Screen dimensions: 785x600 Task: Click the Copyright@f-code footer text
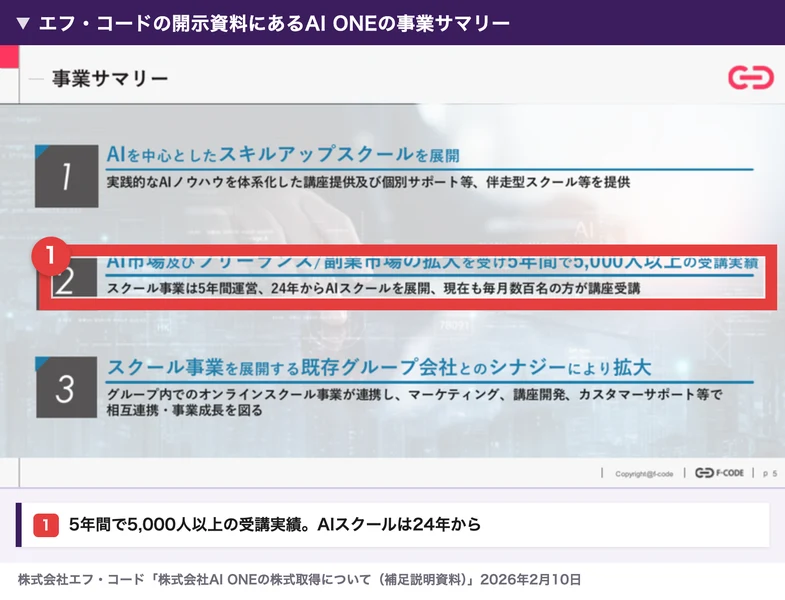click(644, 474)
